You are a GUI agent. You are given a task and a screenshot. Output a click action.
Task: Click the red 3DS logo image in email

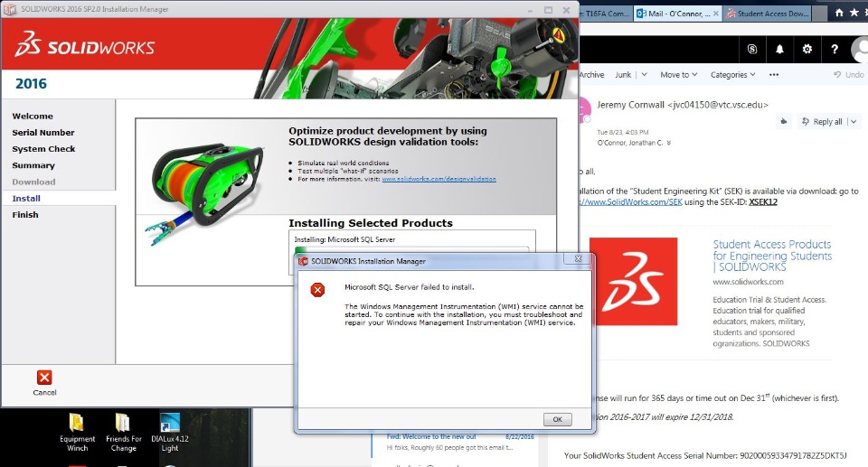click(633, 282)
